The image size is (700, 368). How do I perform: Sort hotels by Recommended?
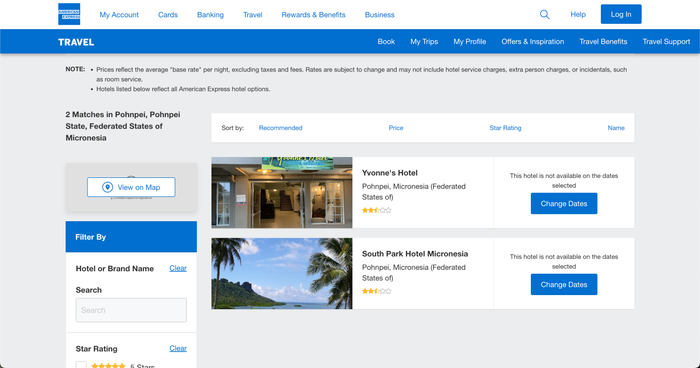click(x=280, y=128)
